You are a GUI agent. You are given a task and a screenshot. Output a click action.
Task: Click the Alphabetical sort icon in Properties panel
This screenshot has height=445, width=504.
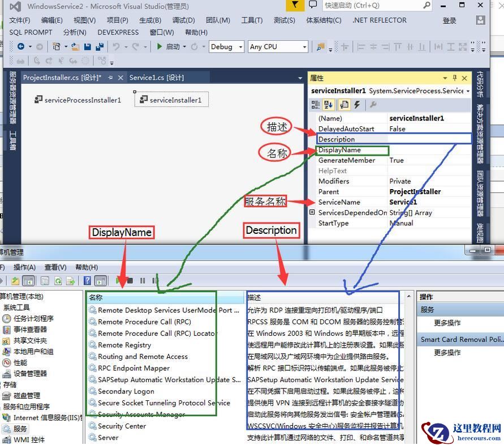pyautogui.click(x=329, y=104)
